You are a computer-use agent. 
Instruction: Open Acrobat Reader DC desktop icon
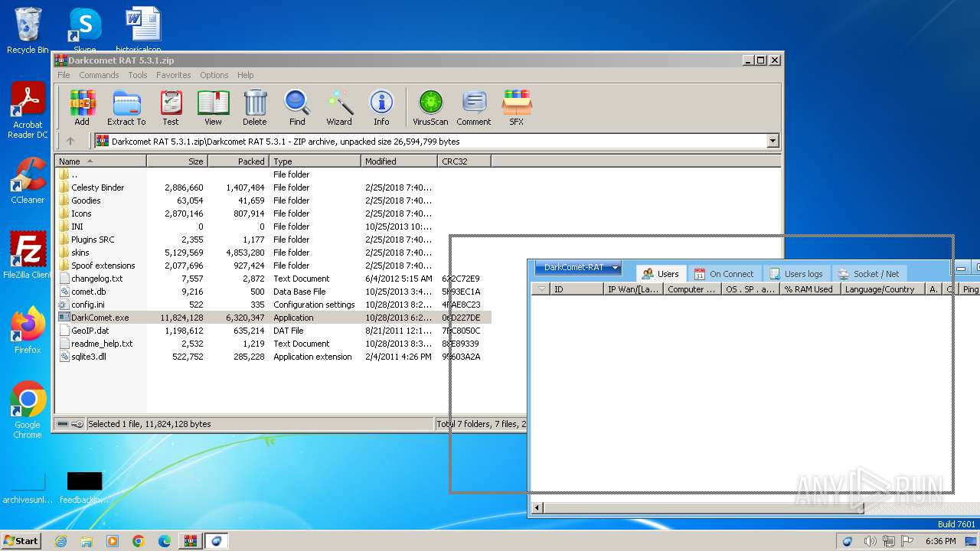(x=28, y=111)
